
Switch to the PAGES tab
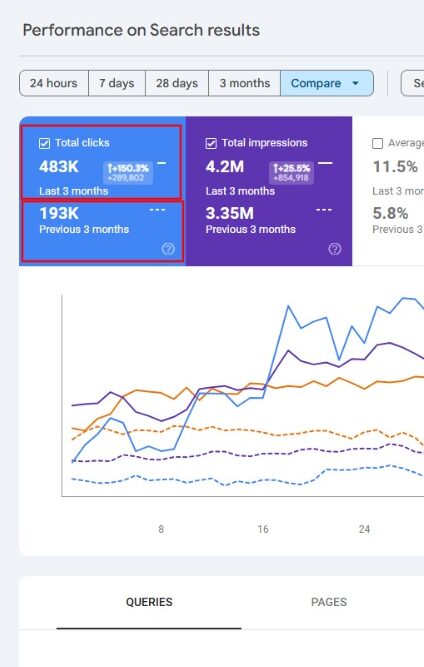[329, 602]
